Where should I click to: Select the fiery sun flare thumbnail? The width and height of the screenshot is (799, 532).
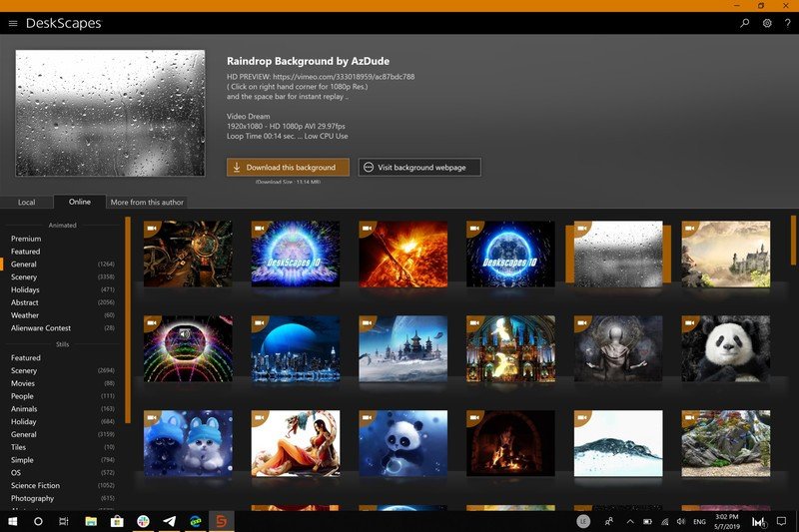pos(402,254)
